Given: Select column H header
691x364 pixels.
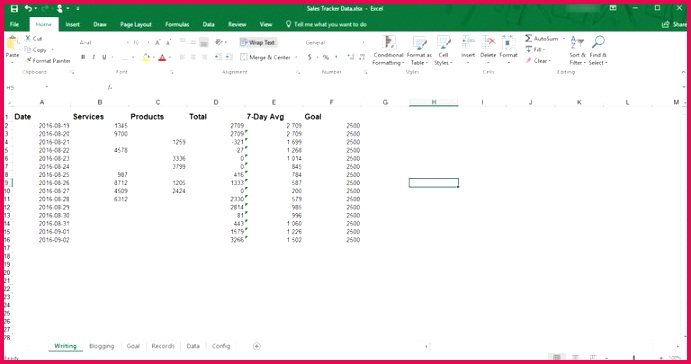Looking at the screenshot, I should [434, 102].
